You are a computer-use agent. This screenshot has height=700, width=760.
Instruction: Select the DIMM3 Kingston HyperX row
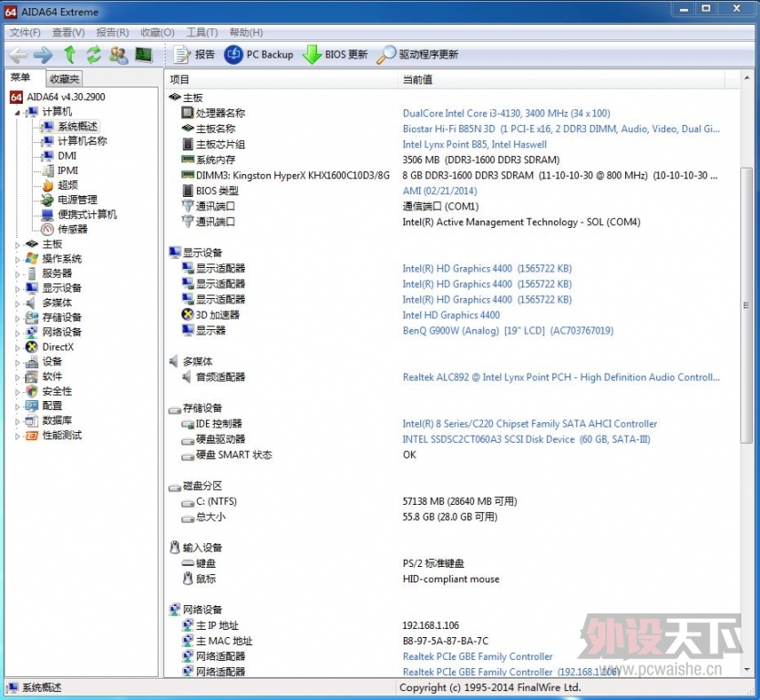tap(450, 176)
